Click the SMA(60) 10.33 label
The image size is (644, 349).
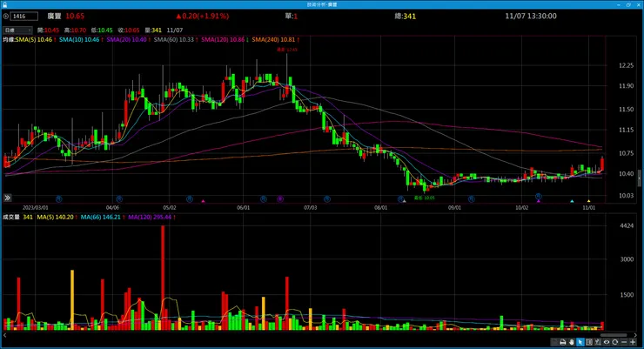174,40
